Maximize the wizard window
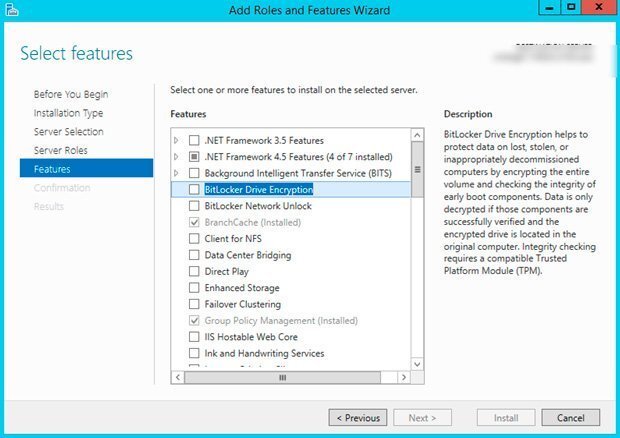This screenshot has width=620, height=438. [x=571, y=7]
